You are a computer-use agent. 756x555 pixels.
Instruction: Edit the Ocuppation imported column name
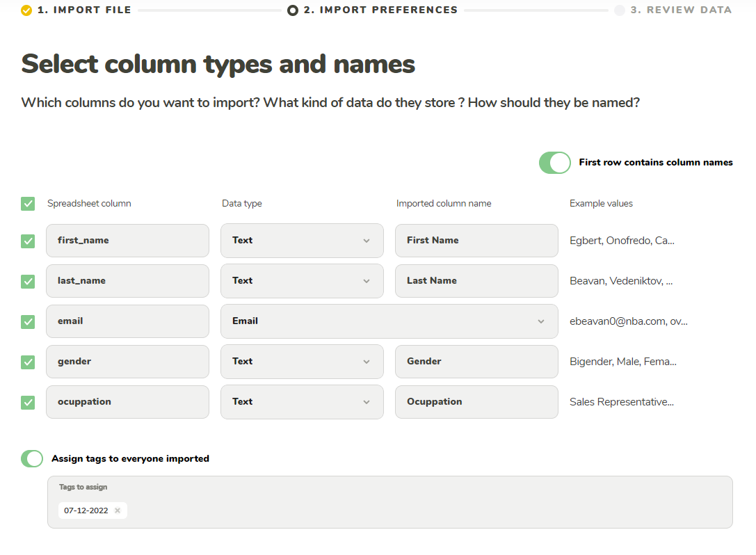pyautogui.click(x=476, y=402)
